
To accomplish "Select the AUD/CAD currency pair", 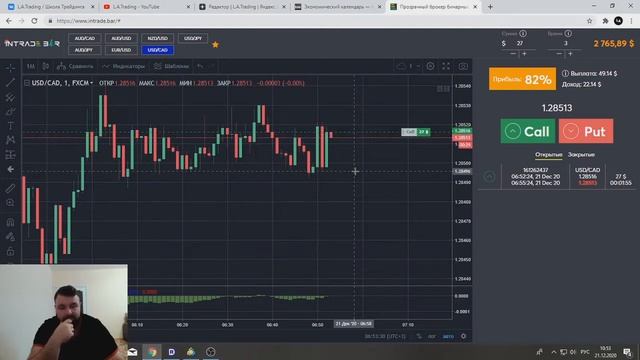I will [84, 38].
